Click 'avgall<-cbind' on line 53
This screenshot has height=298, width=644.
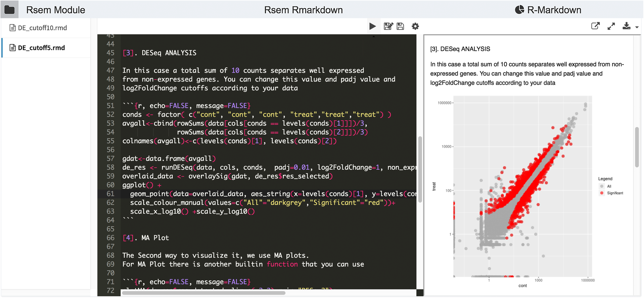[148, 123]
